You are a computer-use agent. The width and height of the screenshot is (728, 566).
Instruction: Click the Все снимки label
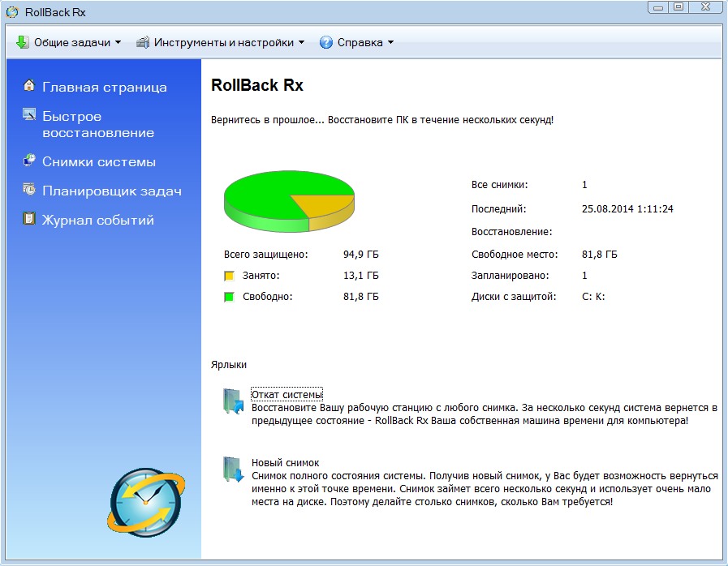500,185
